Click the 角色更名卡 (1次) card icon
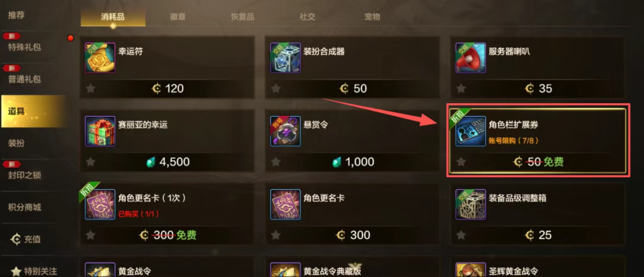 point(100,204)
